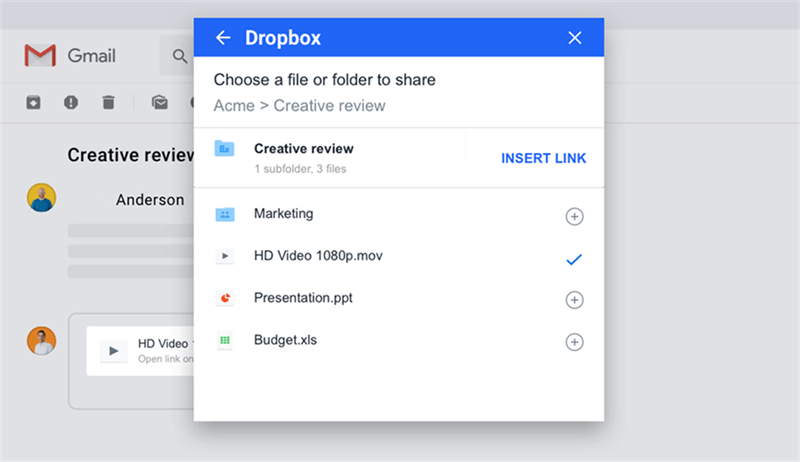This screenshot has width=800, height=462.
Task: Delete the email with trash icon
Action: point(108,102)
